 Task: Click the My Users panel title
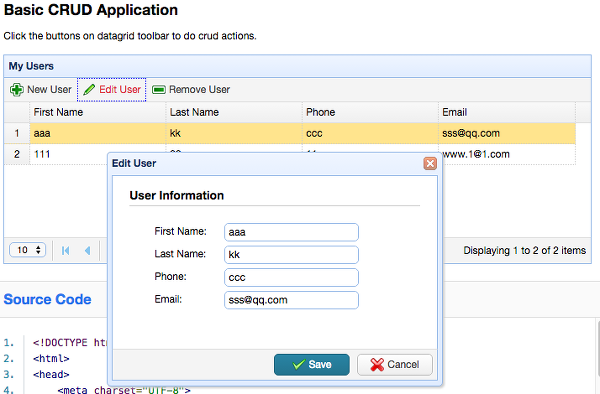31,66
